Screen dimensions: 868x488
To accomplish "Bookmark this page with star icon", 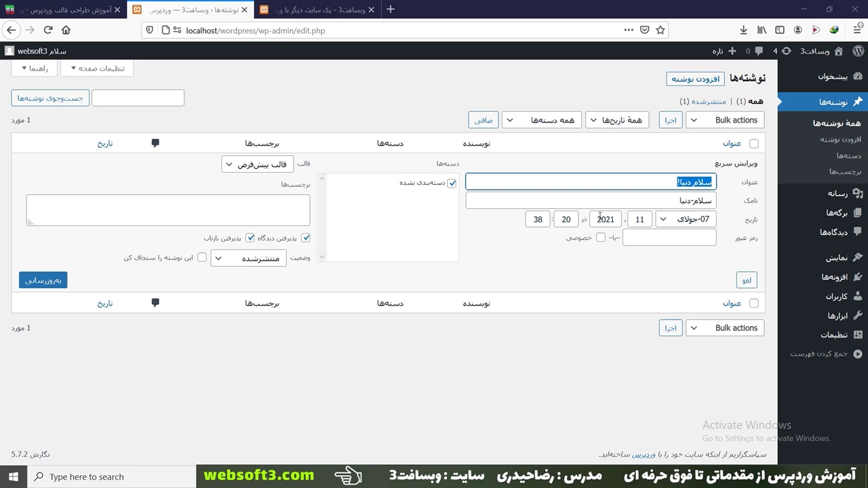I will pos(660,30).
